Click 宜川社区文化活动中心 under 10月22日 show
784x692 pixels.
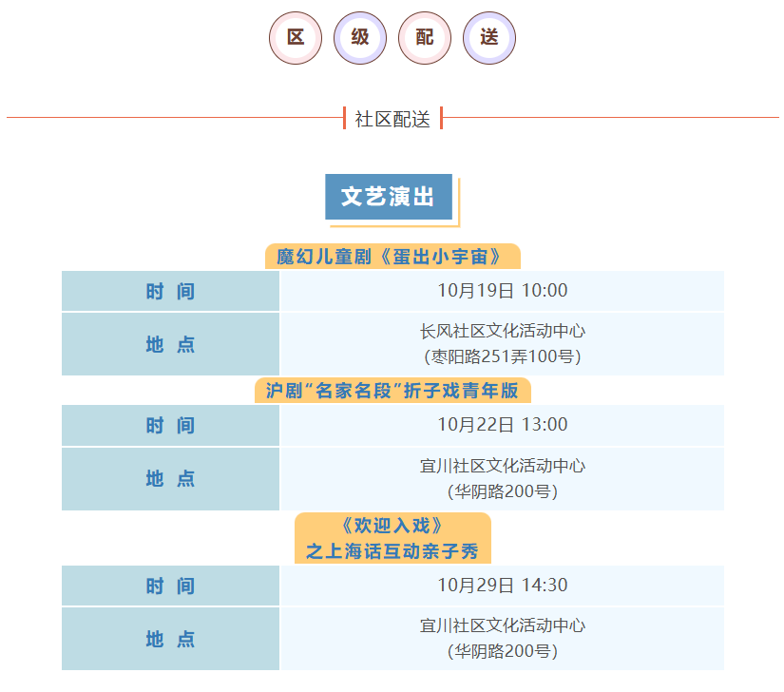(x=502, y=466)
